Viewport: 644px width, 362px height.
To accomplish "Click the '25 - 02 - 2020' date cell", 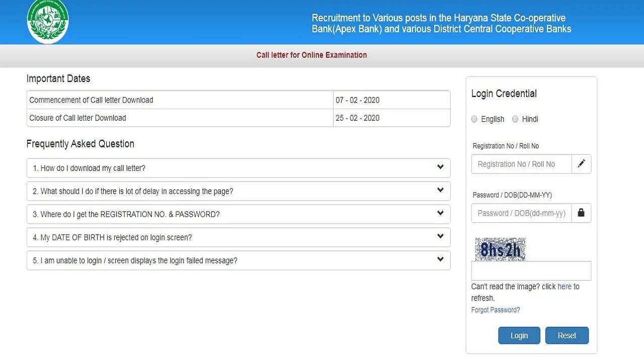I will coord(391,118).
